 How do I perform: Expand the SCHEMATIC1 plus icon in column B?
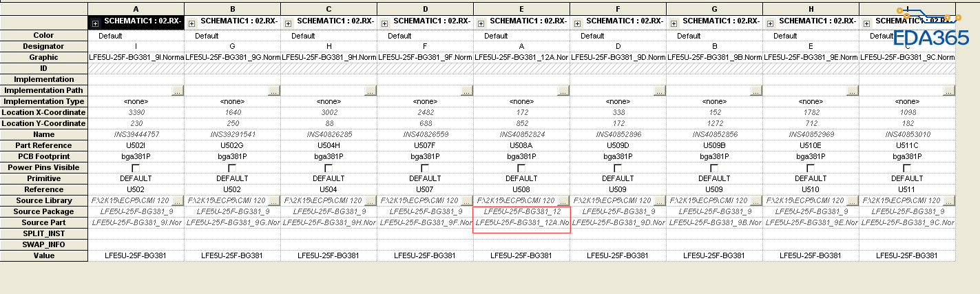[191, 22]
